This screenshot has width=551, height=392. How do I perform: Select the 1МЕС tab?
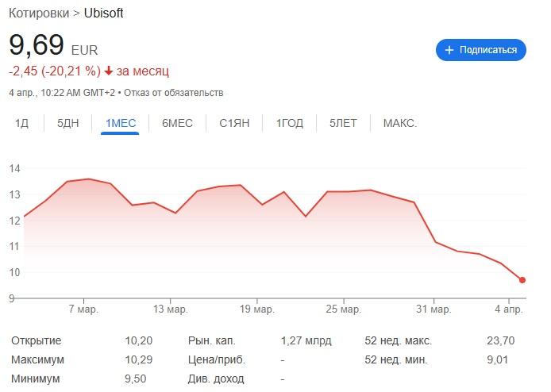pyautogui.click(x=121, y=123)
